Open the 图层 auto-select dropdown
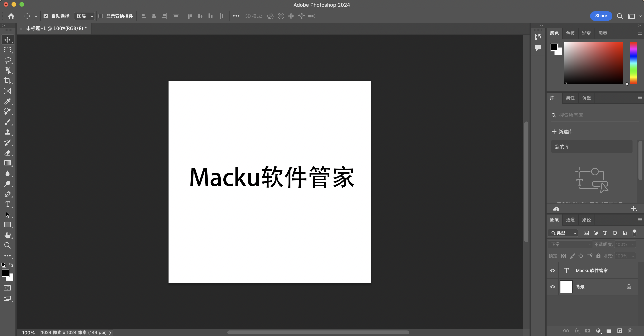 [x=85, y=16]
